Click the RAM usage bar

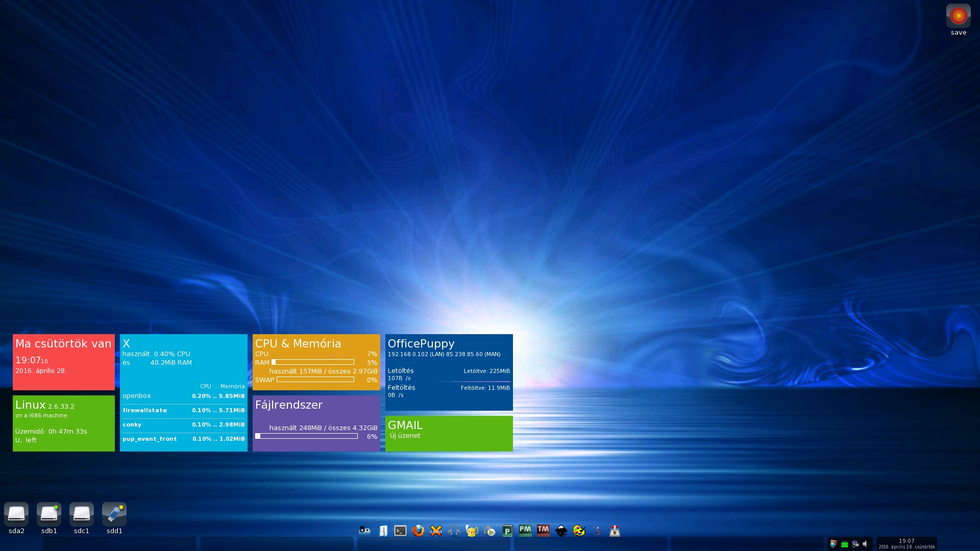pos(312,362)
